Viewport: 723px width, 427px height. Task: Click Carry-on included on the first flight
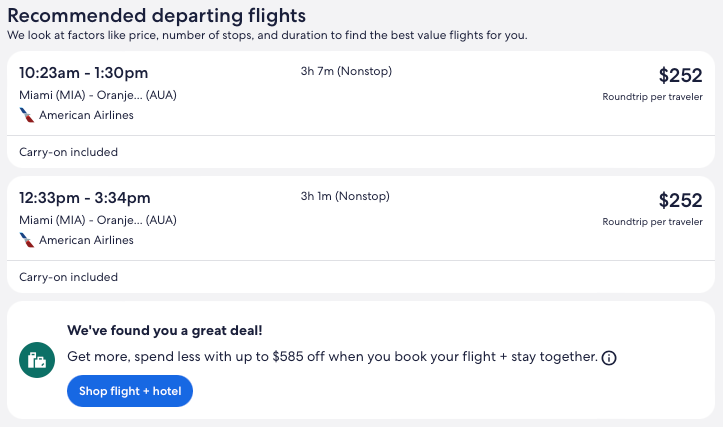[68, 152]
